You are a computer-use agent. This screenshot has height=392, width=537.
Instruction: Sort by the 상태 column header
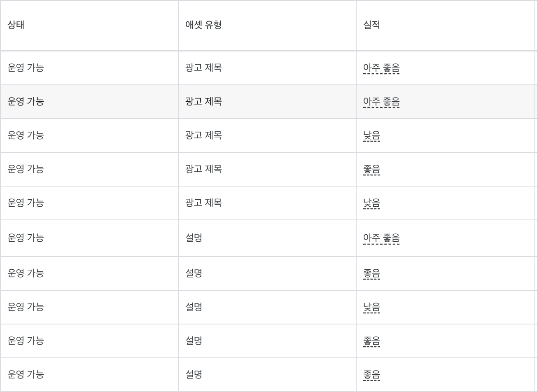pyautogui.click(x=16, y=25)
